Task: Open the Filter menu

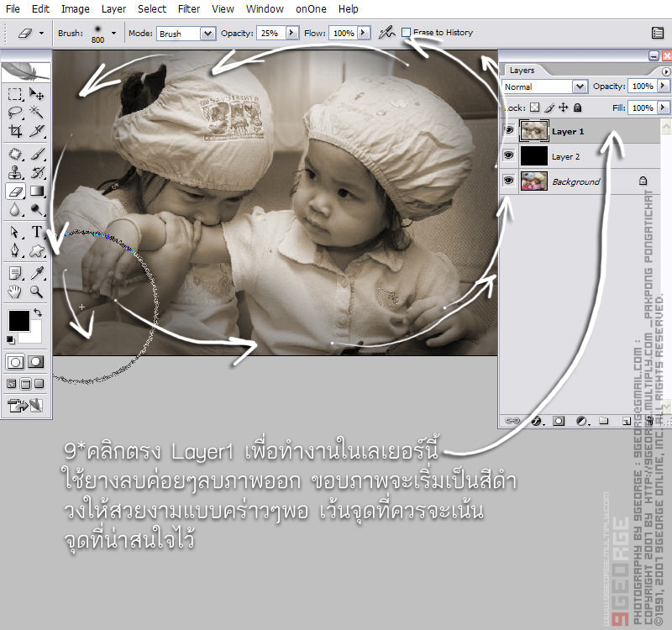Action: (x=189, y=8)
